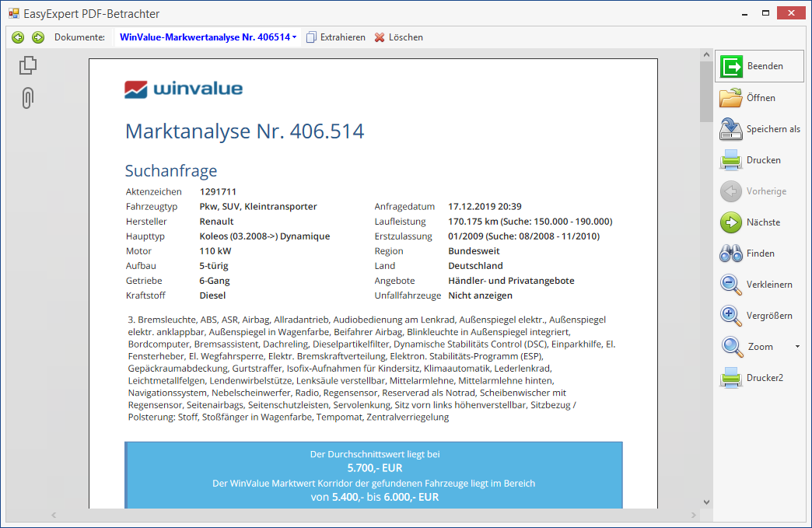Screen dimensions: 812x528
Task: Click the Nächste text label
Action: [763, 222]
